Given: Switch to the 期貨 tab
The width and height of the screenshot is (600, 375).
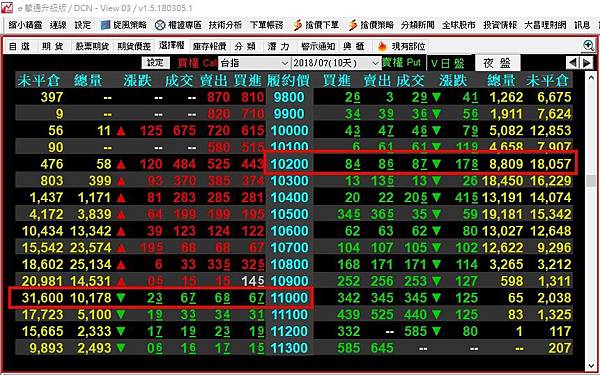Looking at the screenshot, I should (53, 47).
